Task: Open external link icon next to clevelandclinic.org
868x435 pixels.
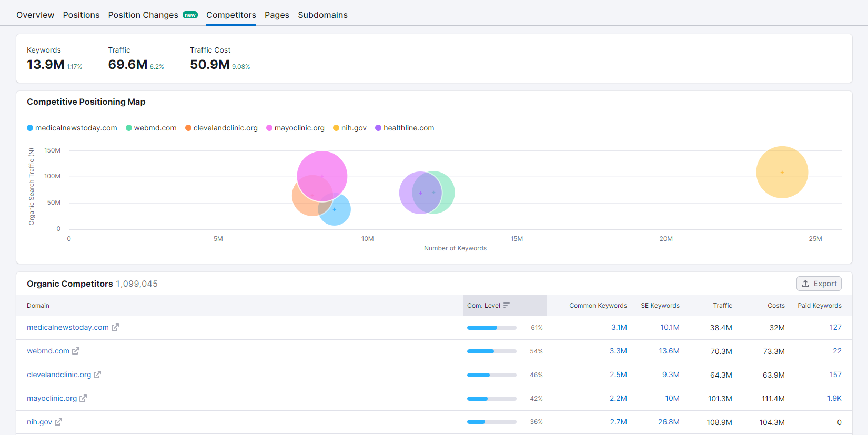Action: point(97,375)
